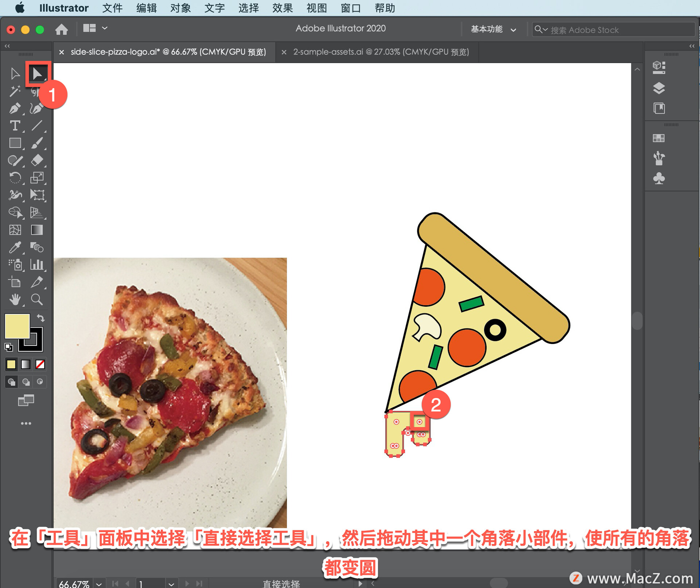Screen dimensions: 700x588
Task: Select the Free Transform tool
Action: coord(37,195)
